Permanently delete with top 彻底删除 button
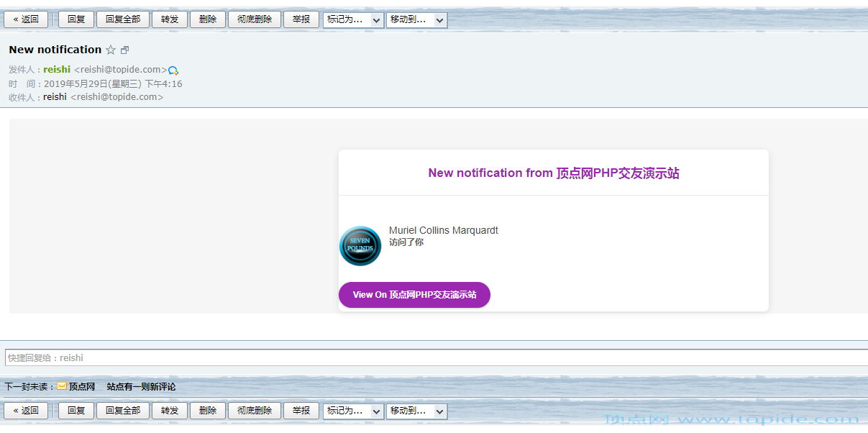The width and height of the screenshot is (868, 433). point(255,19)
